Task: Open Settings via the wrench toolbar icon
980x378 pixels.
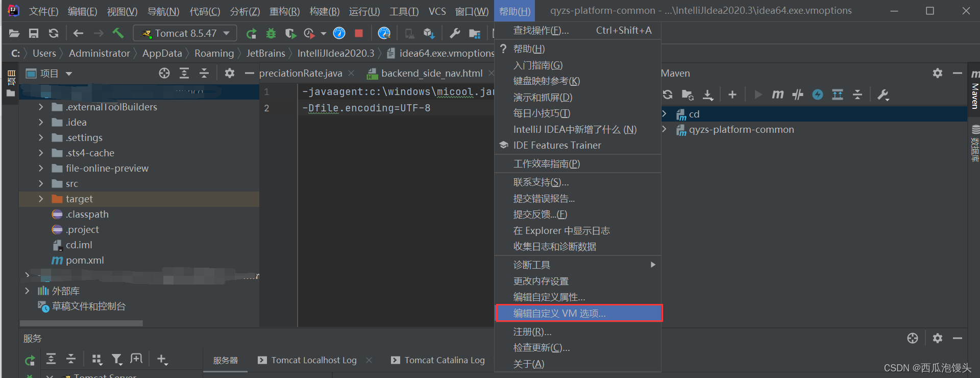Action: (454, 34)
